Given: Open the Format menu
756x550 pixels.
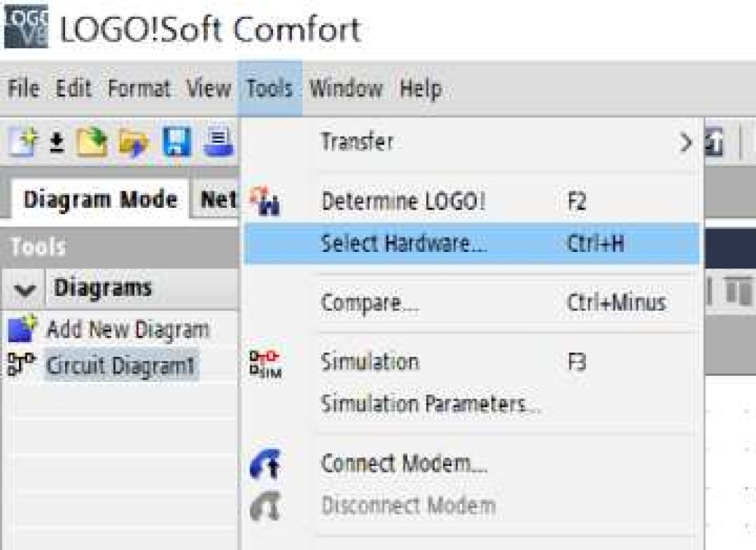Looking at the screenshot, I should pos(139,89).
